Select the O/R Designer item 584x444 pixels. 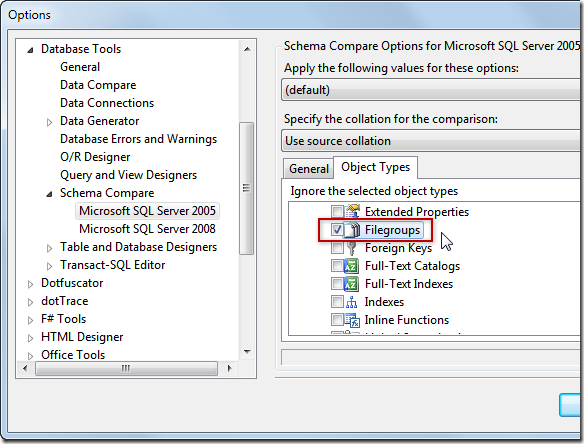[95, 157]
